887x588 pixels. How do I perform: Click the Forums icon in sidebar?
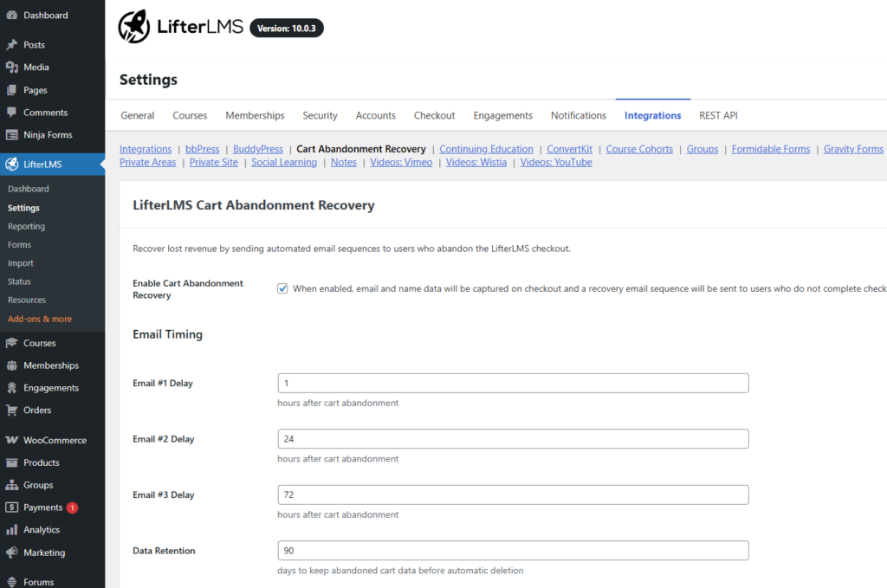pos(11,582)
